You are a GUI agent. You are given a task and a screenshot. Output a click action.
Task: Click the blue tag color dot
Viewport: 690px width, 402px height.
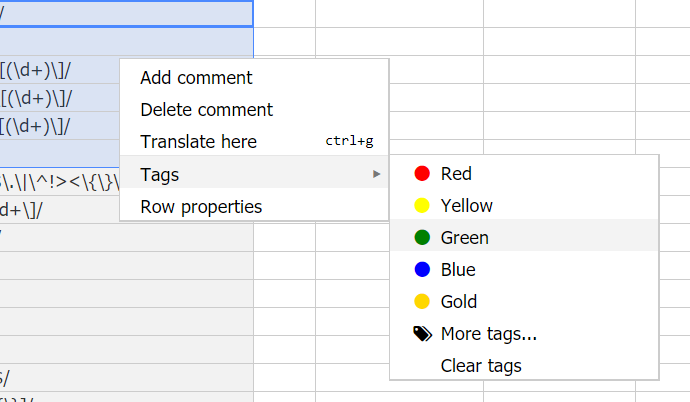point(422,270)
